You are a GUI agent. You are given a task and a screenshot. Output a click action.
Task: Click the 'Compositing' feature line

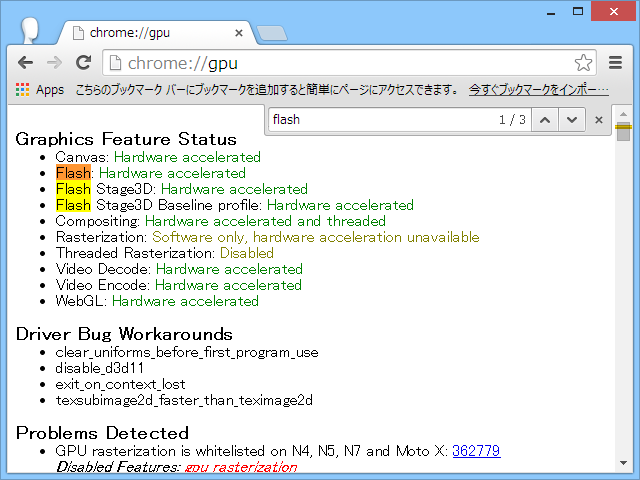[221, 221]
